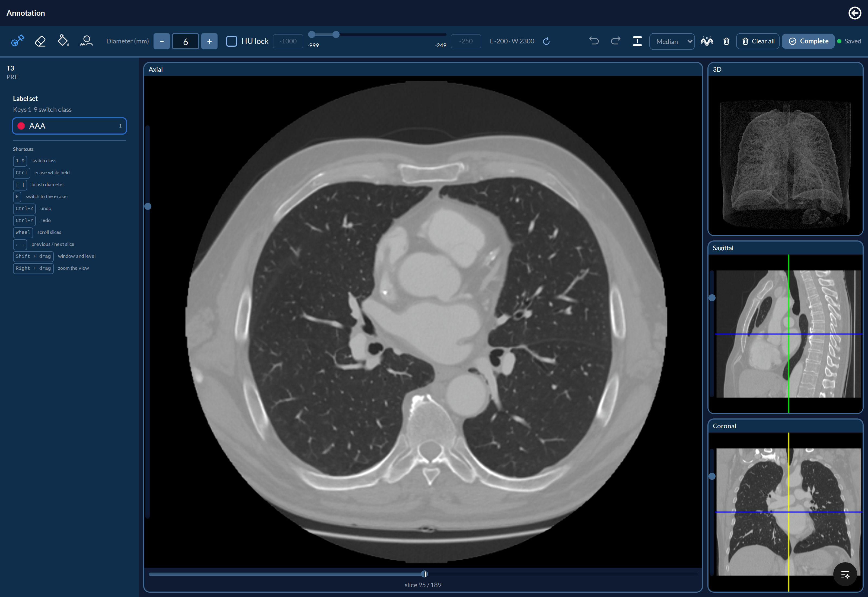Click the Coronal view vertical slider handle

point(712,476)
